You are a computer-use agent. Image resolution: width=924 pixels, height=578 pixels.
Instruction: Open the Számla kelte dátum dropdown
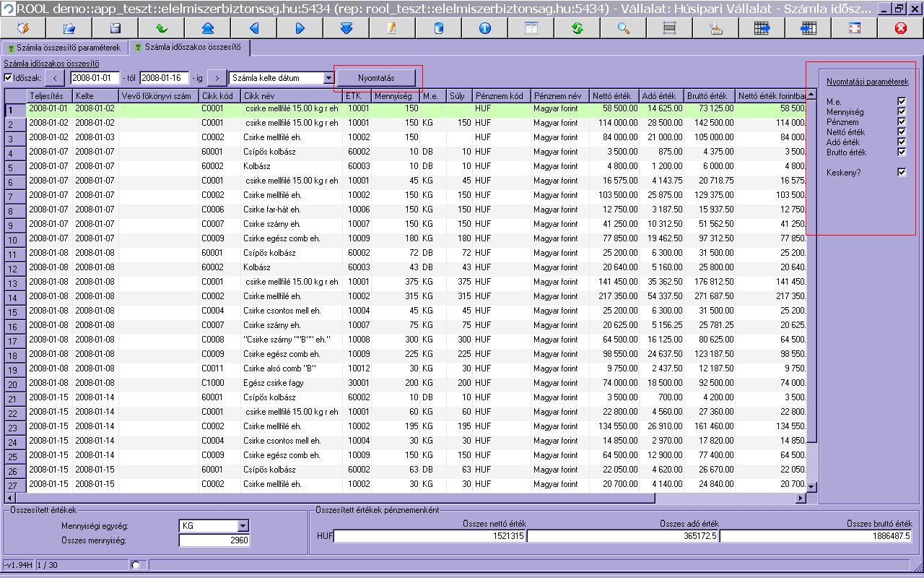tap(328, 78)
